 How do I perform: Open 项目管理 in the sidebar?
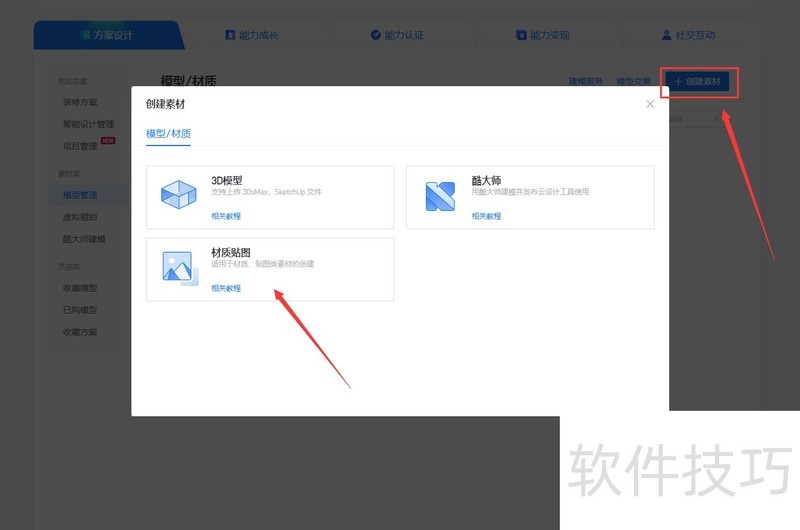(x=80, y=146)
